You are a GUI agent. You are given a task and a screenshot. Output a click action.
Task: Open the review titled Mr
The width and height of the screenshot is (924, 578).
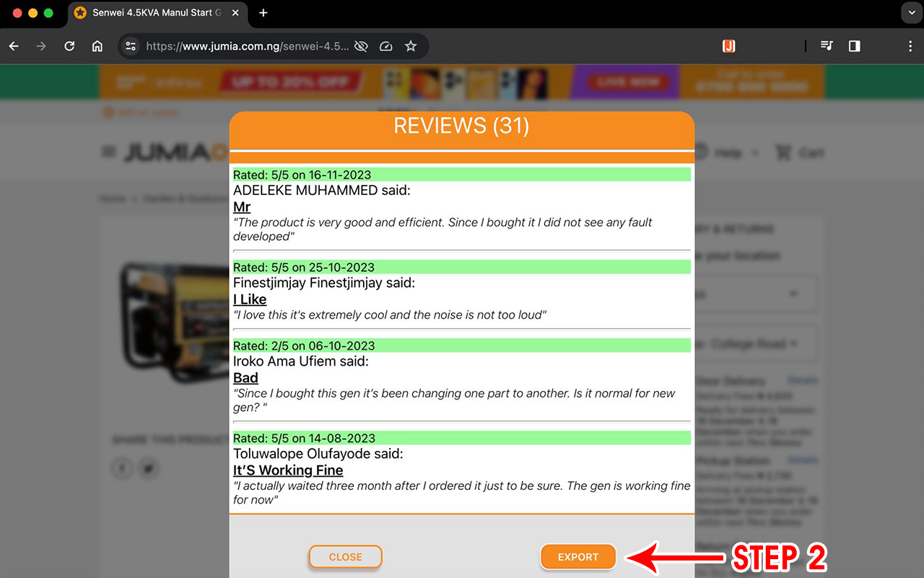241,207
